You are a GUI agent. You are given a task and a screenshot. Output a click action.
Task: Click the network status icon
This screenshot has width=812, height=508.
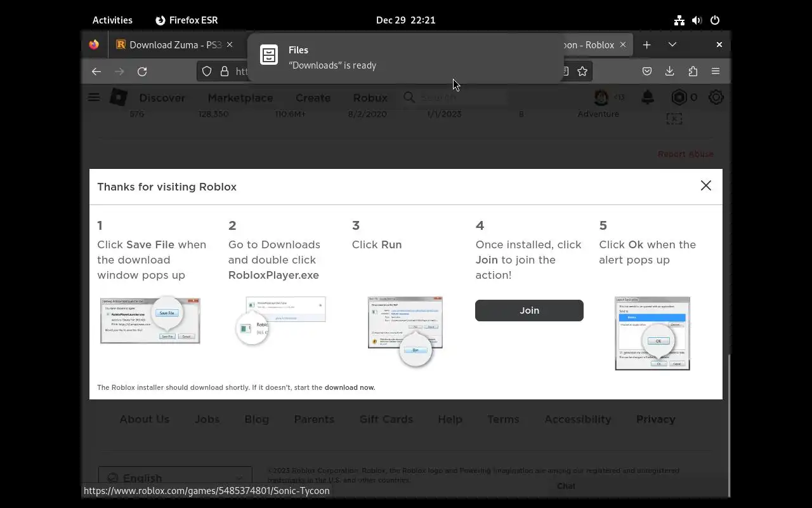[679, 20]
